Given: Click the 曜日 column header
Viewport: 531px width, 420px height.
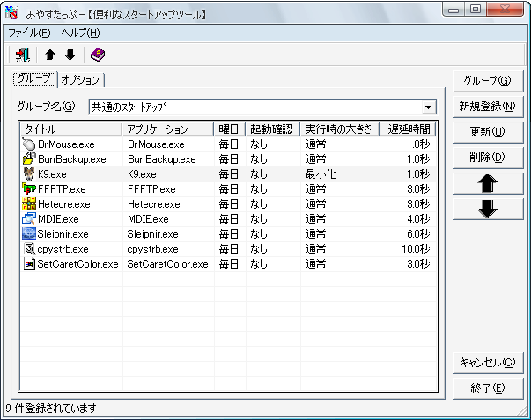Looking at the screenshot, I should (230, 129).
